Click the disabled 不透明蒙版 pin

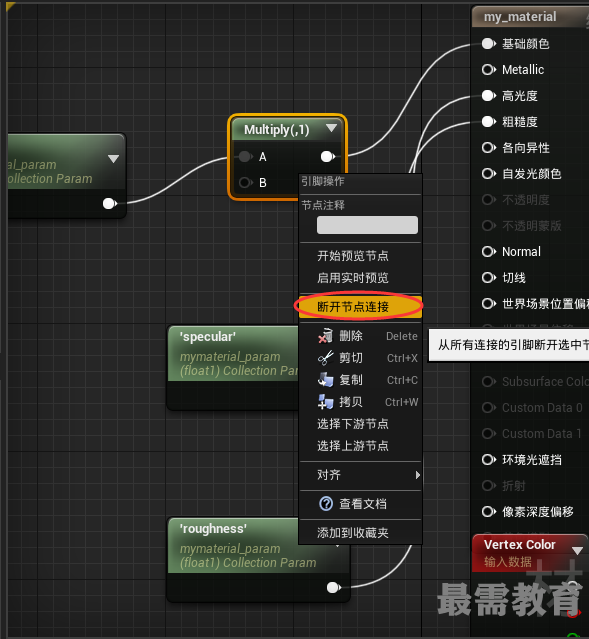[x=488, y=225]
